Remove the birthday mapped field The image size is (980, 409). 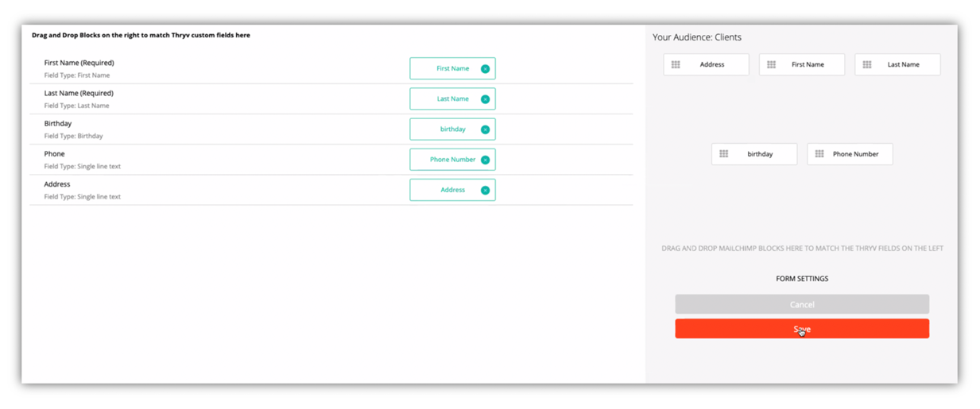coord(485,129)
